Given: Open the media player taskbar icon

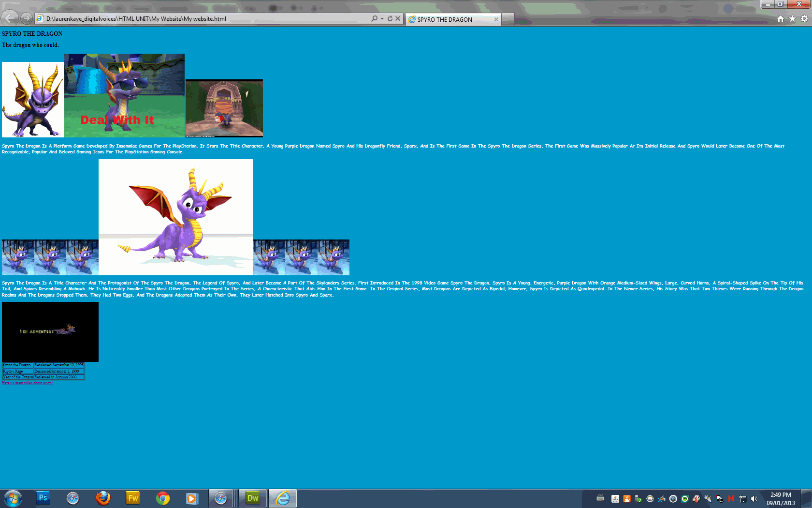Looking at the screenshot, I should (x=192, y=498).
